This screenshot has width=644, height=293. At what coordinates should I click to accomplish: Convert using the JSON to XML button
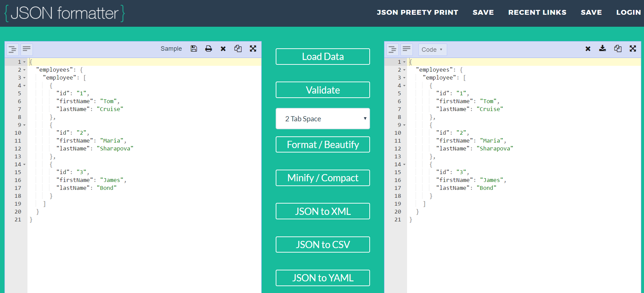coord(323,211)
